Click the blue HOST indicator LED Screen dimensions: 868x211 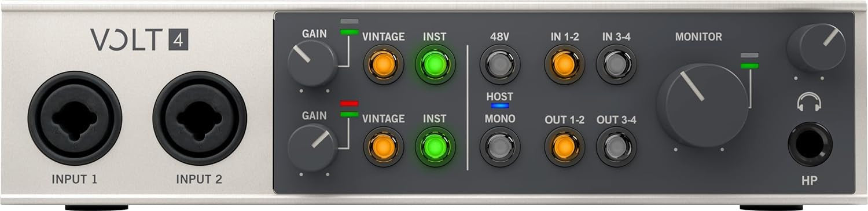coord(499,106)
